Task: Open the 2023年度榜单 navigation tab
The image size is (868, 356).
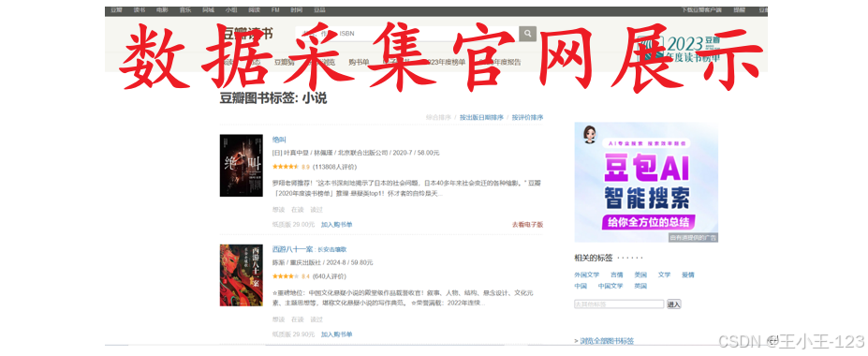Action: [444, 62]
